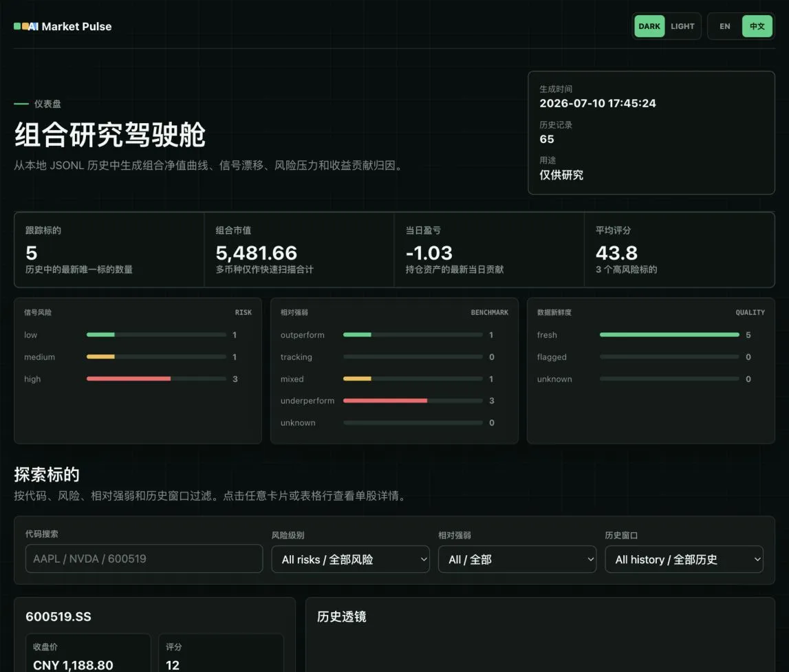
Task: Click the 探索标的 section heading
Action: click(47, 475)
